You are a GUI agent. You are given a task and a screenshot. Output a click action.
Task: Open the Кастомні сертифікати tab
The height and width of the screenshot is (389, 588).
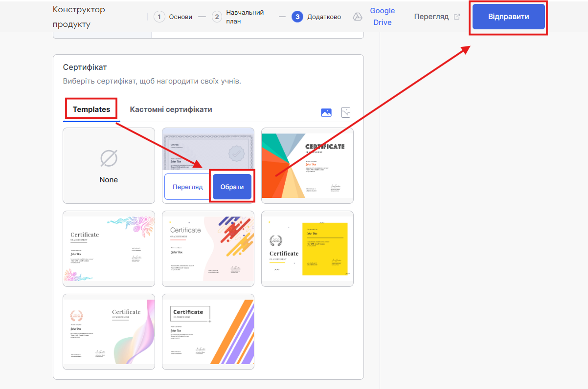click(171, 109)
